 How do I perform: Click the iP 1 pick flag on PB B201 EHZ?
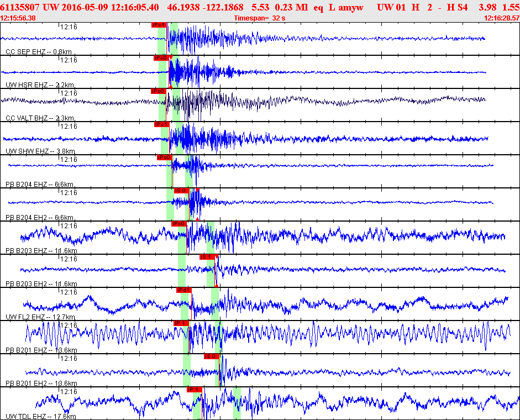click(x=181, y=323)
